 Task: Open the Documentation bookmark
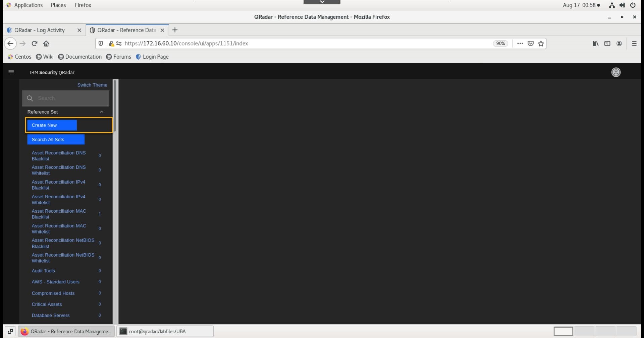(x=80, y=57)
